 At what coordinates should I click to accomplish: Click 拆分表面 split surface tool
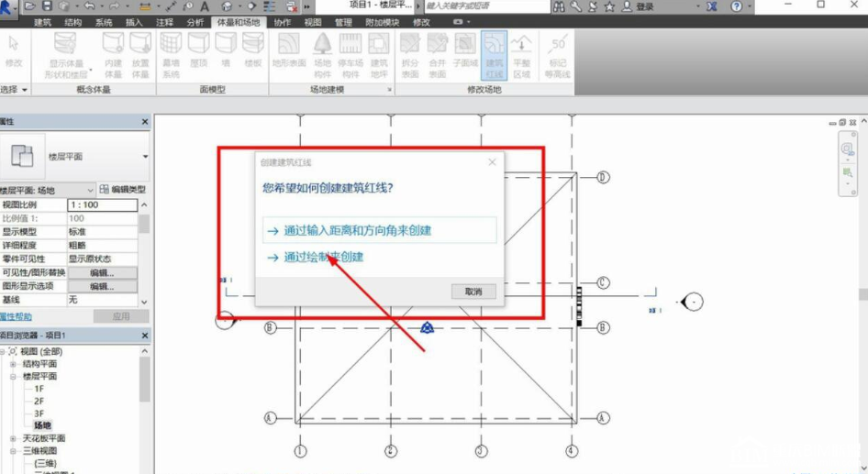tap(410, 55)
